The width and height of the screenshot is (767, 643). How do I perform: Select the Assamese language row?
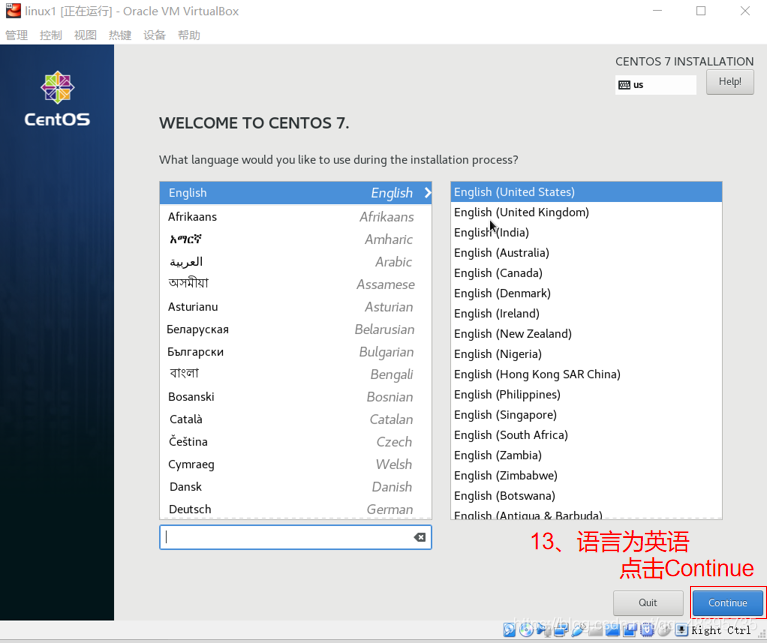click(x=295, y=284)
